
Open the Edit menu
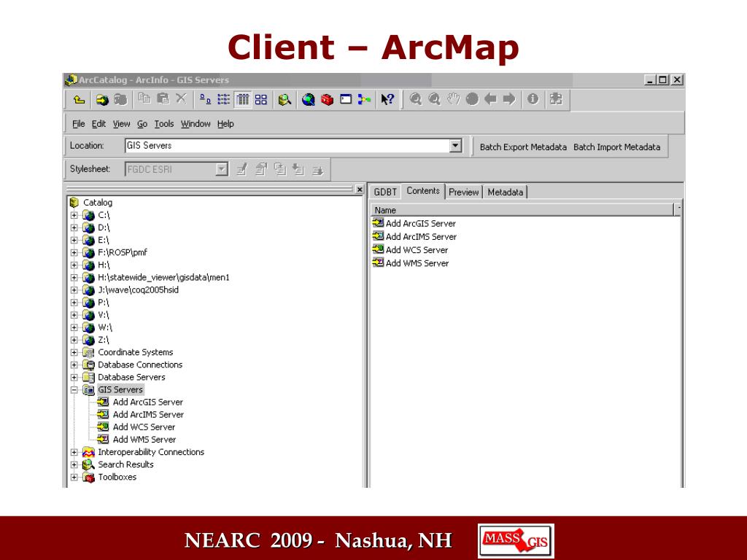coord(98,124)
